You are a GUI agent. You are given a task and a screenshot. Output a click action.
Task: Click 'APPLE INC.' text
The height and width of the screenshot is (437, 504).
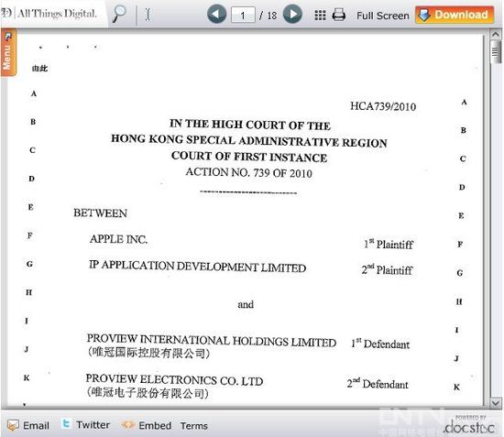(118, 239)
